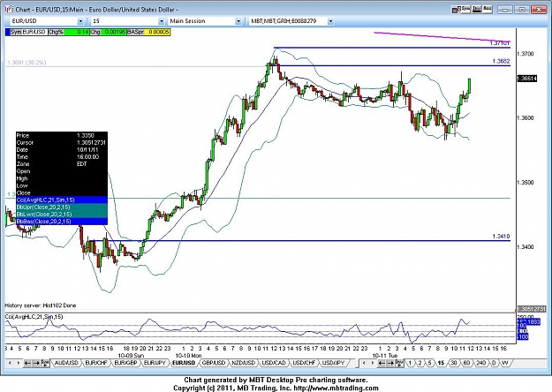Toggle the Sym link button in title bar
This screenshot has width=552, height=392.
click(x=465, y=9)
